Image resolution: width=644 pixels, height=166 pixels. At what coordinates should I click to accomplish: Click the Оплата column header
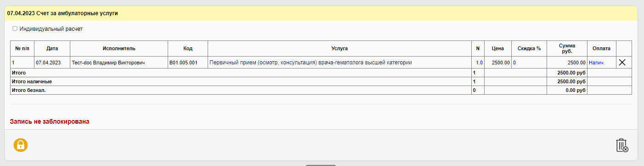click(x=602, y=48)
